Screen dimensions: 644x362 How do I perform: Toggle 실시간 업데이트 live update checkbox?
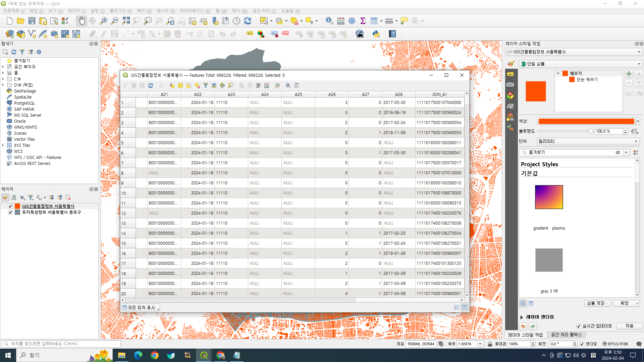[579, 326]
